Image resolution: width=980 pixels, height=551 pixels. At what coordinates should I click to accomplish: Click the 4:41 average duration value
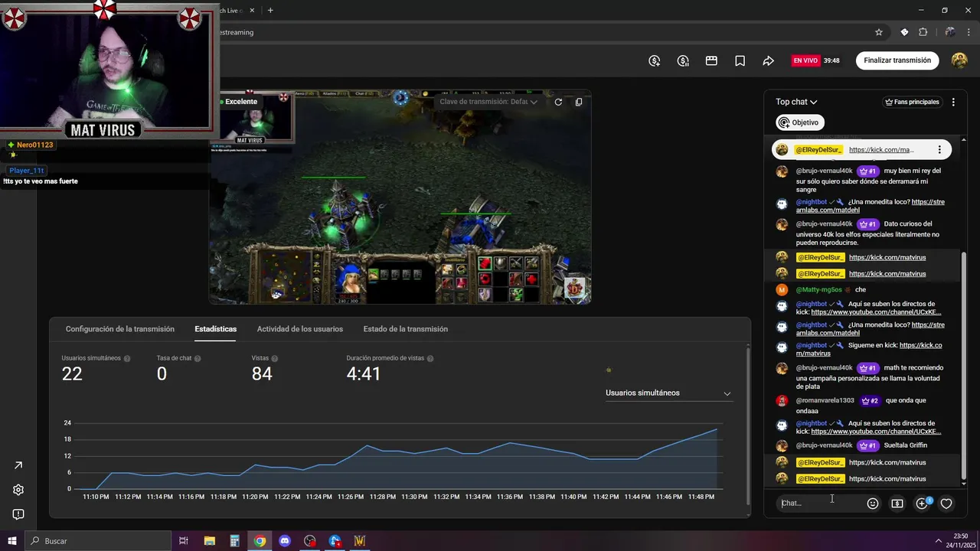tap(364, 374)
